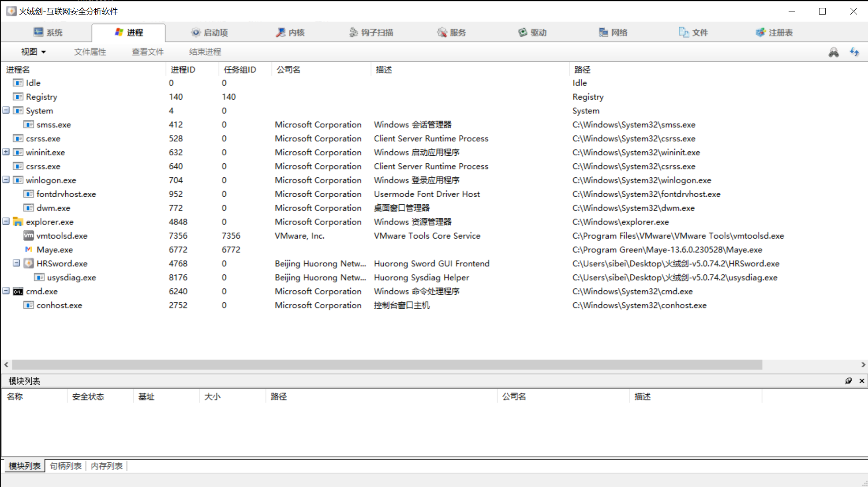Click the Maye.exe process icon
Image resolution: width=868 pixels, height=487 pixels.
pos(29,249)
